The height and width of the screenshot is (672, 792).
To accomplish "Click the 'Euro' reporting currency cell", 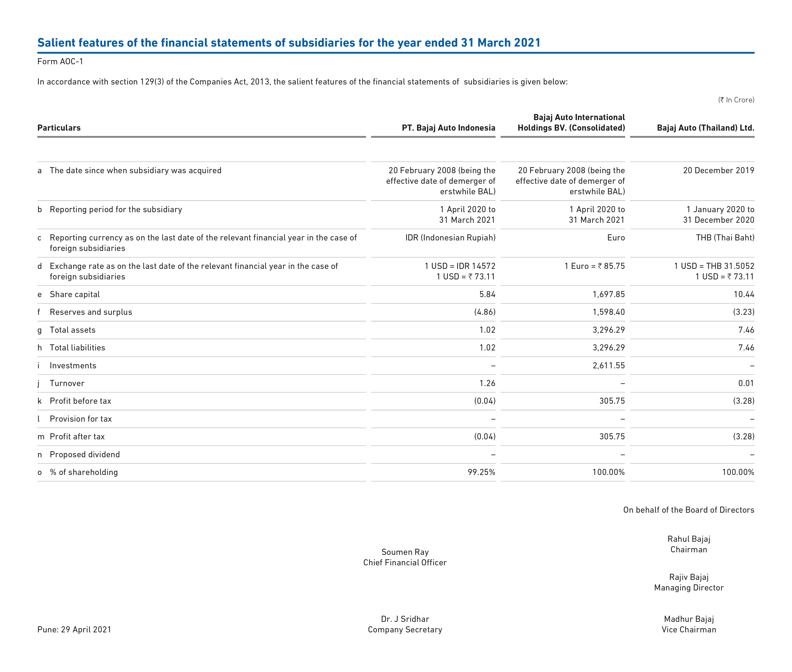I will click(616, 238).
